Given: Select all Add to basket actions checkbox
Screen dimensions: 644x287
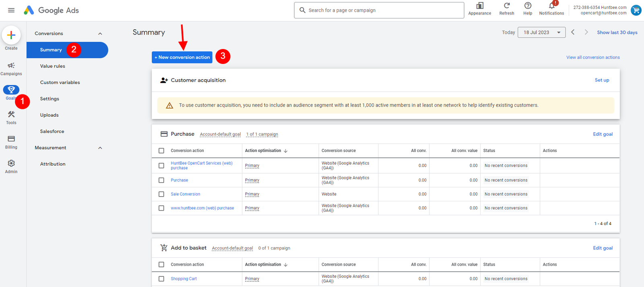Looking at the screenshot, I should click(161, 264).
